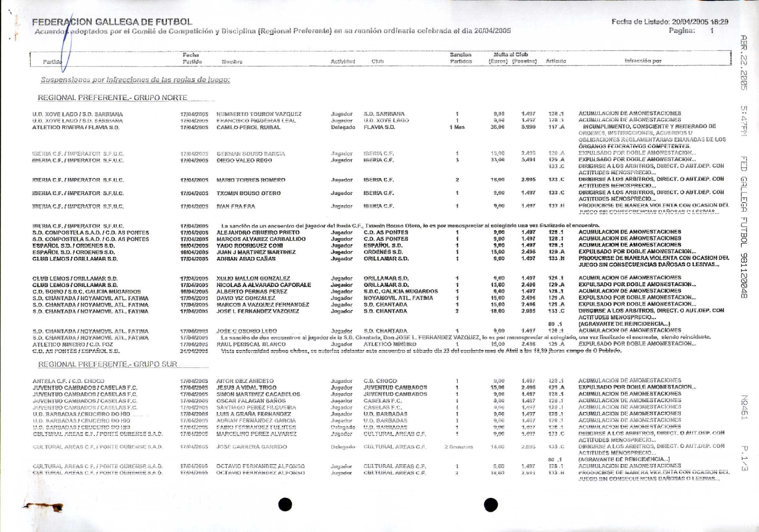Click the 'Club' column header
The height and width of the screenshot is (532, 759).
[378, 61]
